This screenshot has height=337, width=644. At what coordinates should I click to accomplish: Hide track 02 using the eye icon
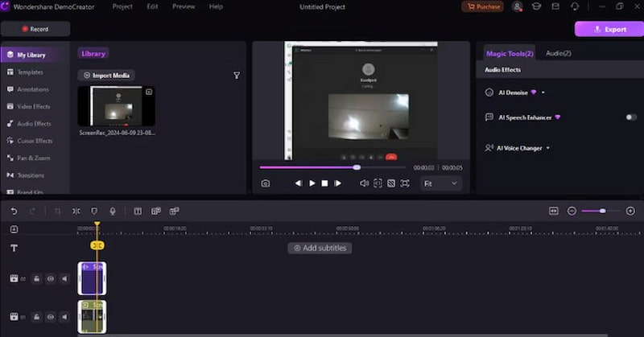click(51, 278)
